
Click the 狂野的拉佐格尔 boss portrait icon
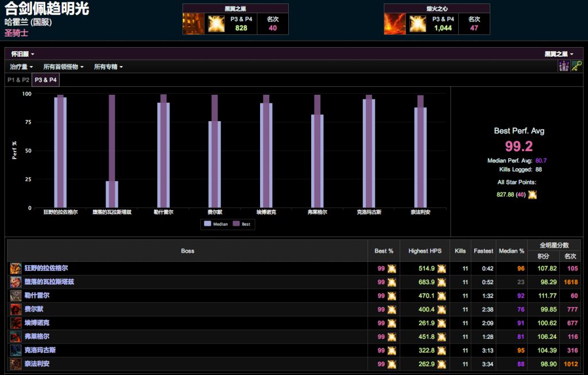click(16, 269)
